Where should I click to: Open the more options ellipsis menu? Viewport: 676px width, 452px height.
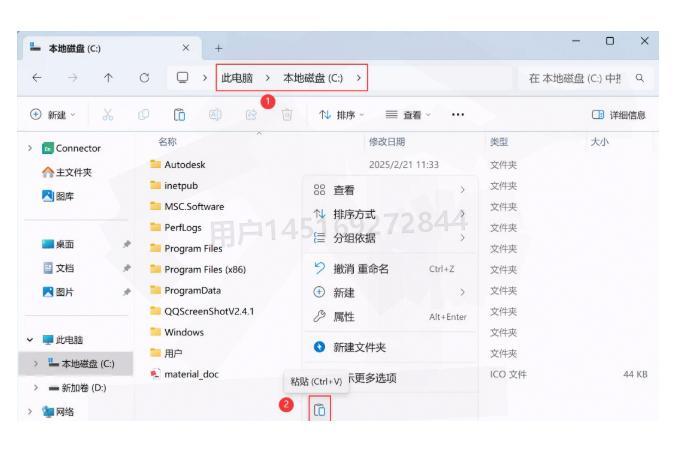[458, 115]
